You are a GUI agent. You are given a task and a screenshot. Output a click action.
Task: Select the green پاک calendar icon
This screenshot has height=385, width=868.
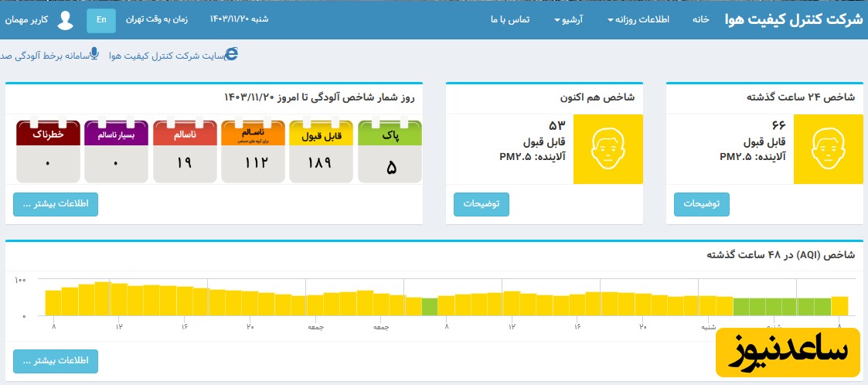tap(390, 152)
